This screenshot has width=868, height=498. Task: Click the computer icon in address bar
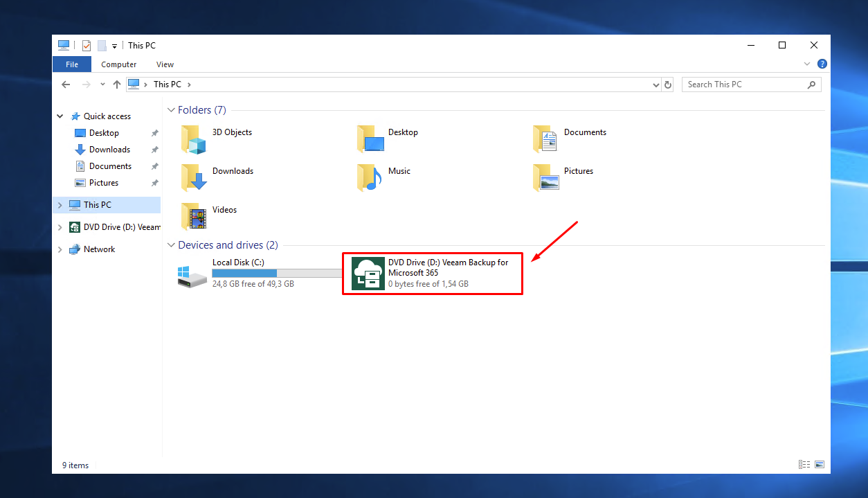(x=134, y=84)
